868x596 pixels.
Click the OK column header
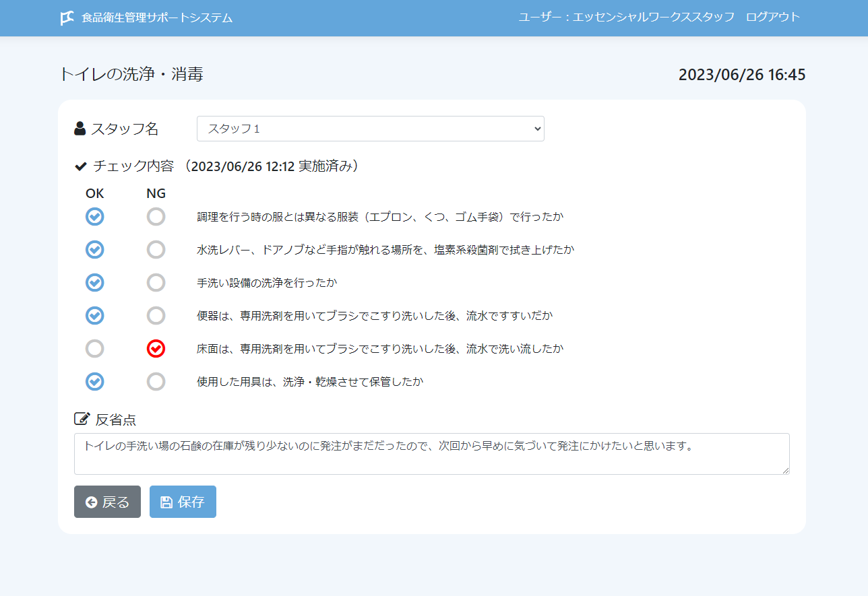tap(95, 194)
